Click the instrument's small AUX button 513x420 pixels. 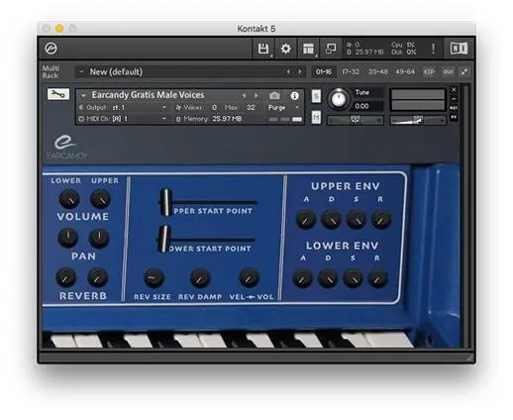(x=454, y=108)
